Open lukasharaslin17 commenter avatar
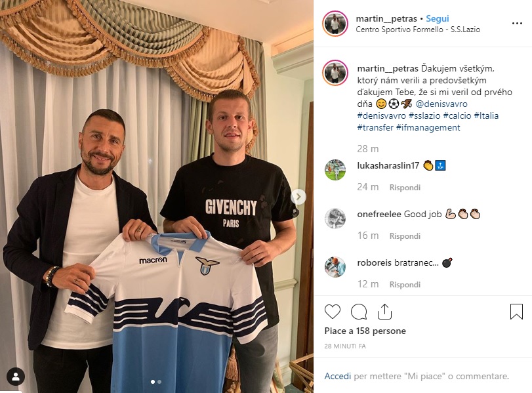 (x=335, y=170)
